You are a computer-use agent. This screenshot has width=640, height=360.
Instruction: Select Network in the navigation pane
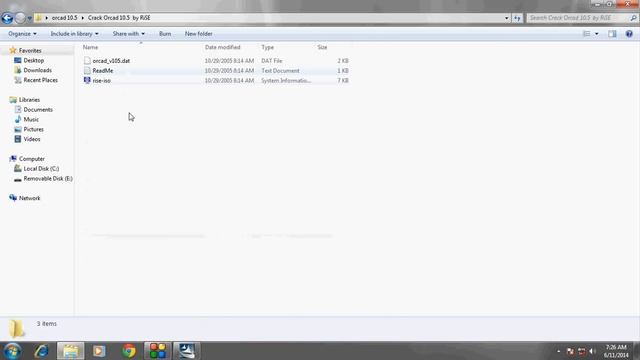29,198
